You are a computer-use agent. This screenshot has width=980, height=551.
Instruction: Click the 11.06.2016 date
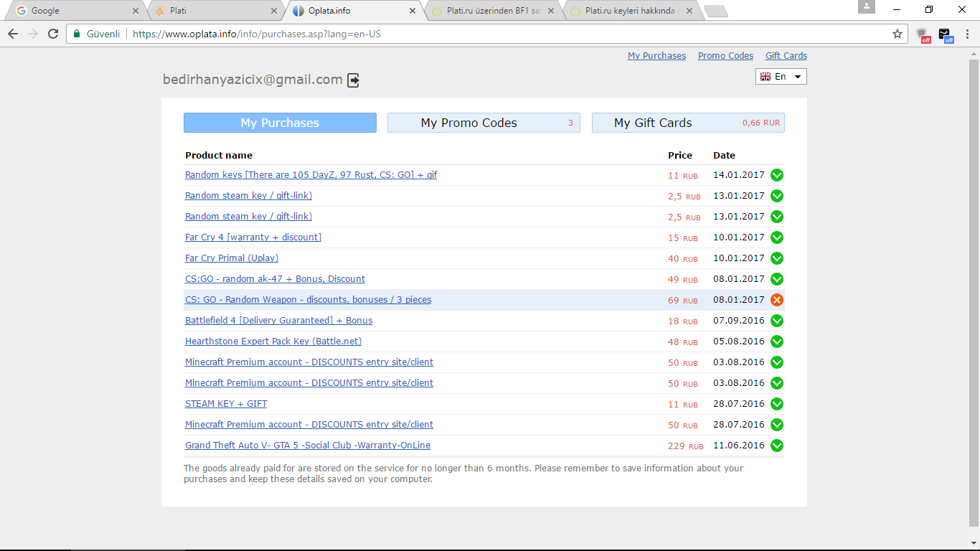tap(739, 446)
